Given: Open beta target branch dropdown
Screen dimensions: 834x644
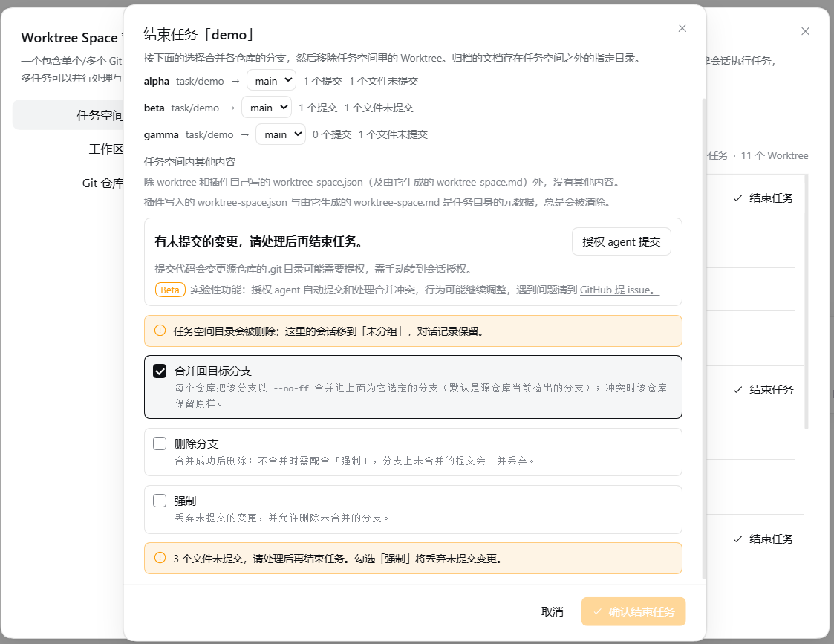Looking at the screenshot, I should pos(267,108).
